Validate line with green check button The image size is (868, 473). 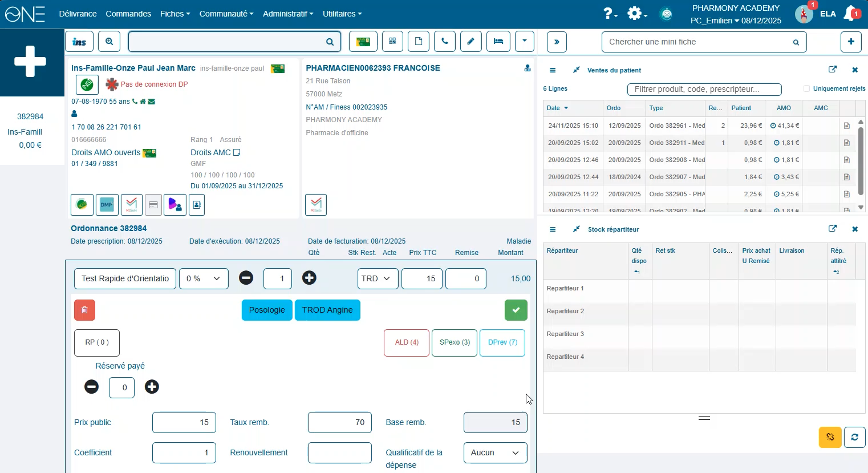tap(516, 310)
